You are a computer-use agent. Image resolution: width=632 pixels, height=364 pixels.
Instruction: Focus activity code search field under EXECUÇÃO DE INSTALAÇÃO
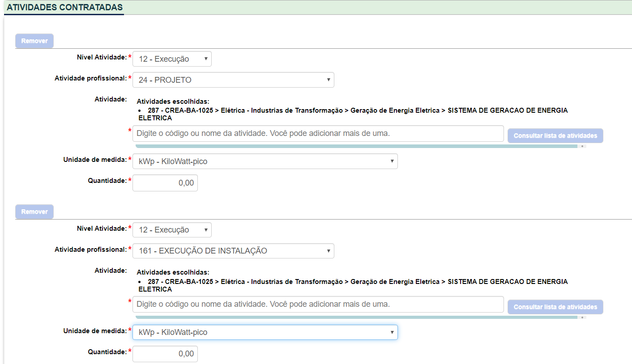point(318,304)
